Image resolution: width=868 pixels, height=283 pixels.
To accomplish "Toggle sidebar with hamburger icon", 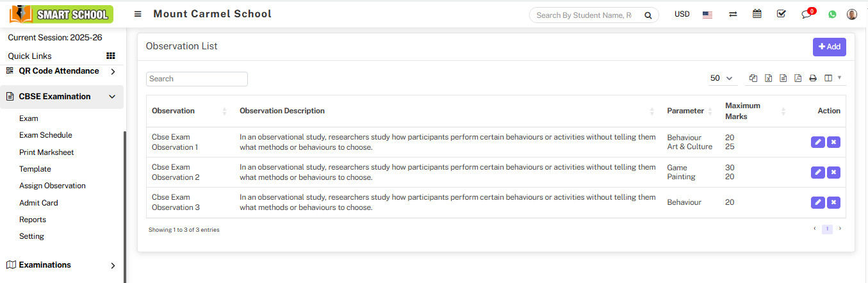I will [138, 14].
